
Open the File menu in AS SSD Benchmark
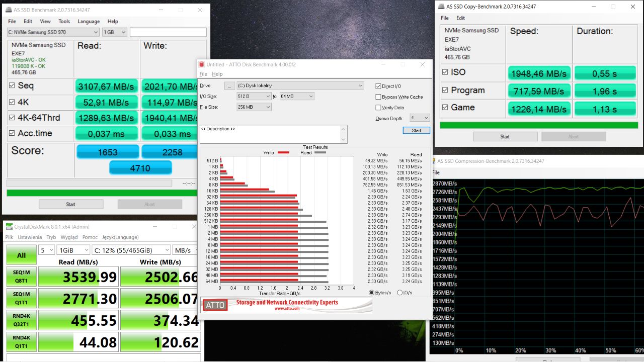pyautogui.click(x=12, y=22)
